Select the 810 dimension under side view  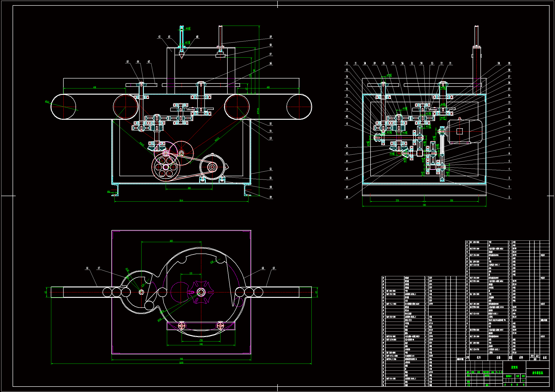(424, 205)
